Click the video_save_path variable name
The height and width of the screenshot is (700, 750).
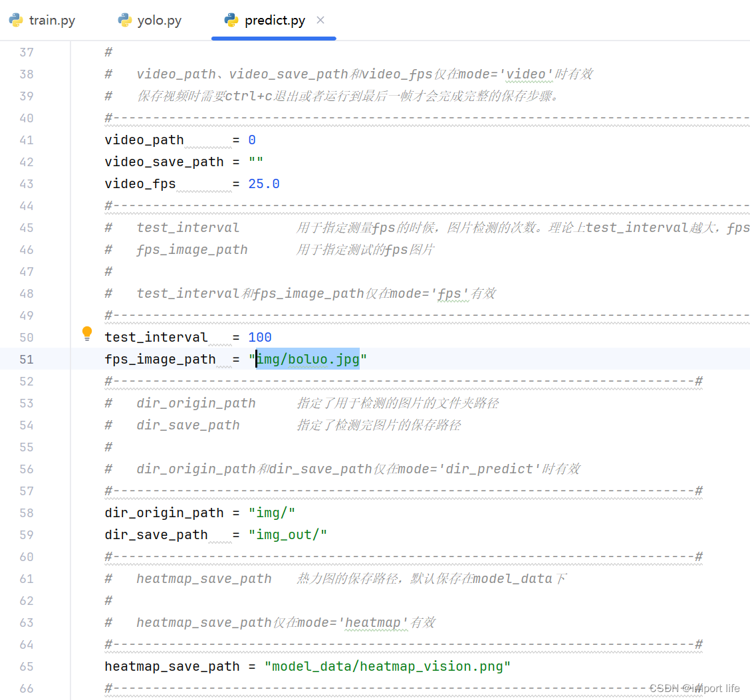164,162
